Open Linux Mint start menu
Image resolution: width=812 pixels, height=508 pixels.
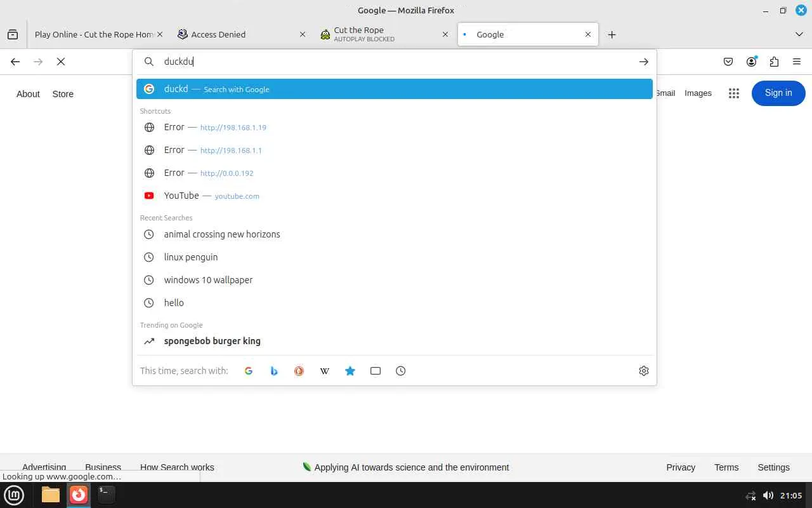click(14, 495)
